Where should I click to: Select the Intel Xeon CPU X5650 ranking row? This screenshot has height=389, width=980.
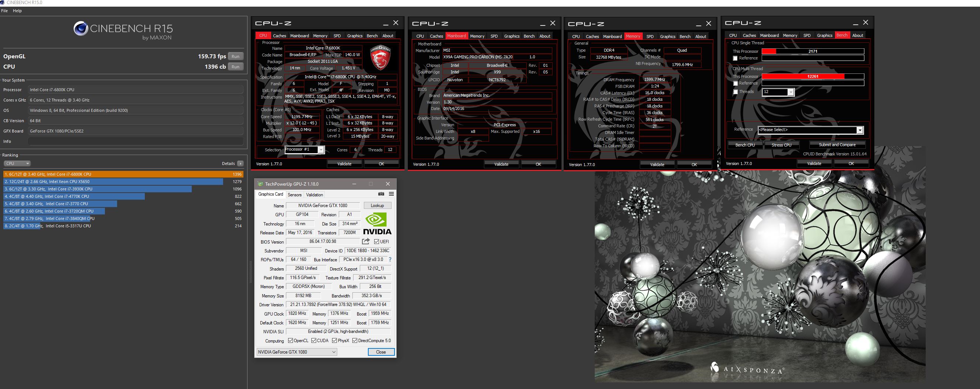pyautogui.click(x=123, y=182)
